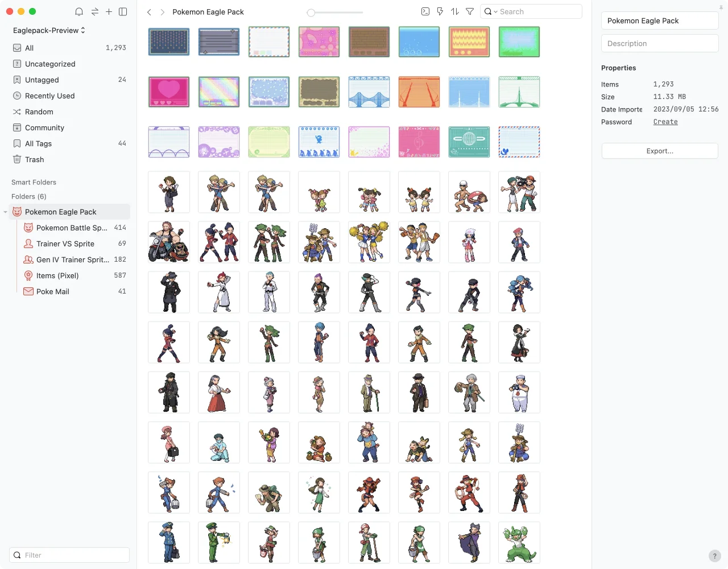Open the filter funnel icon
The image size is (728, 569).
pyautogui.click(x=470, y=11)
